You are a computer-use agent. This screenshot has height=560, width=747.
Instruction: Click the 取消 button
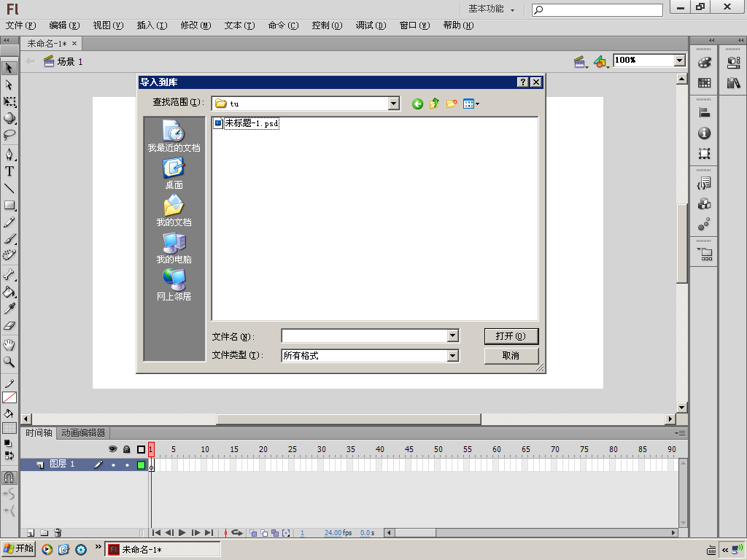[x=511, y=356]
